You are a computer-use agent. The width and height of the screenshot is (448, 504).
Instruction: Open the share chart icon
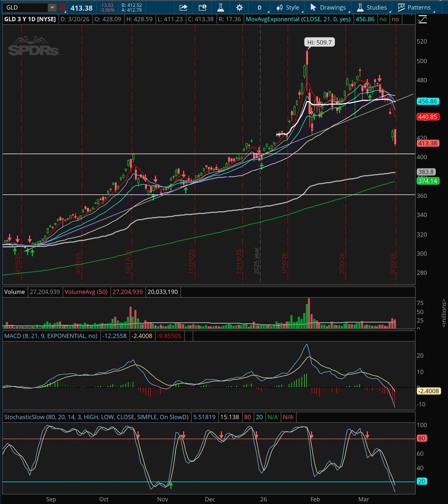click(183, 8)
